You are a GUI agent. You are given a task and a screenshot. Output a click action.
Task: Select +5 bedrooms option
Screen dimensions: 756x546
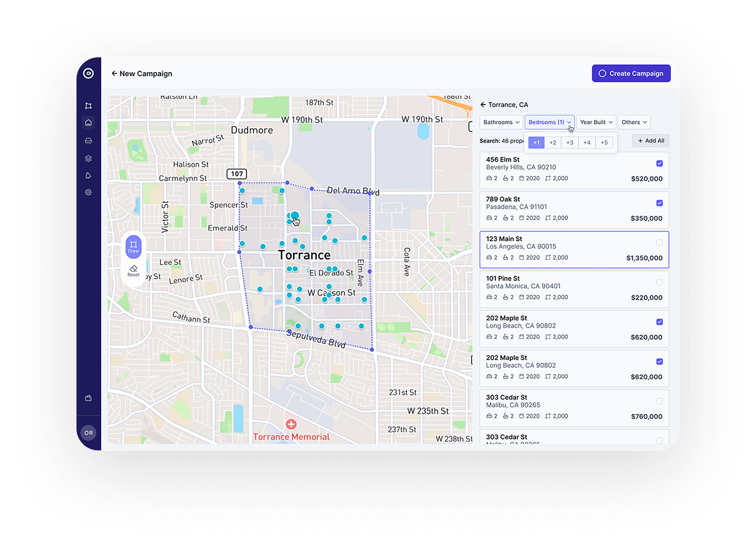[604, 143]
